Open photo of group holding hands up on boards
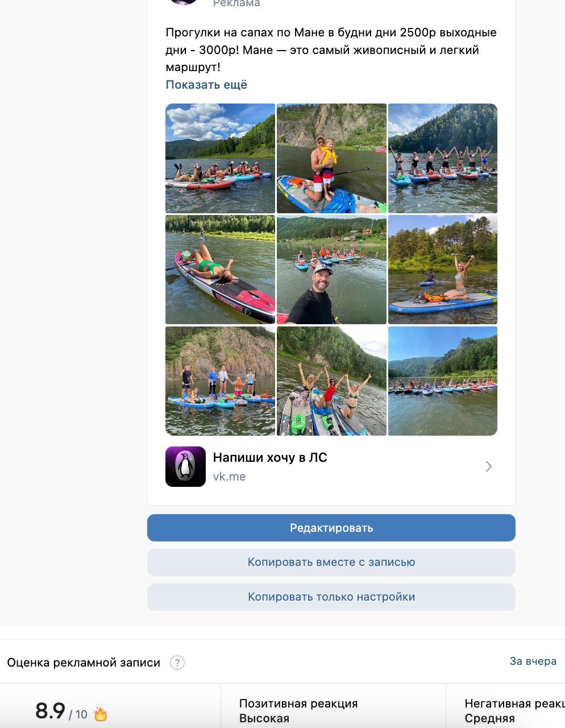This screenshot has width=565, height=728. pos(443,158)
